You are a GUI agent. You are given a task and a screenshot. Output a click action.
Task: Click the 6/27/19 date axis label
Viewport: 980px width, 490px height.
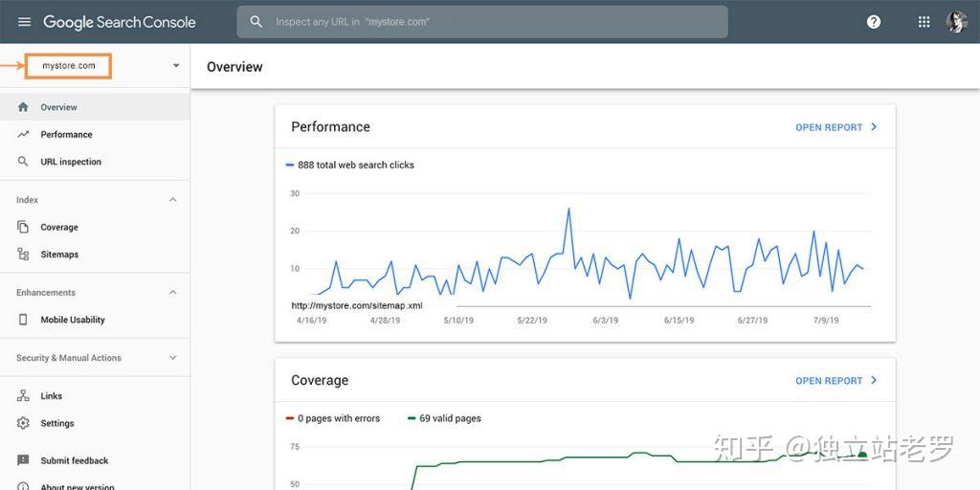752,320
